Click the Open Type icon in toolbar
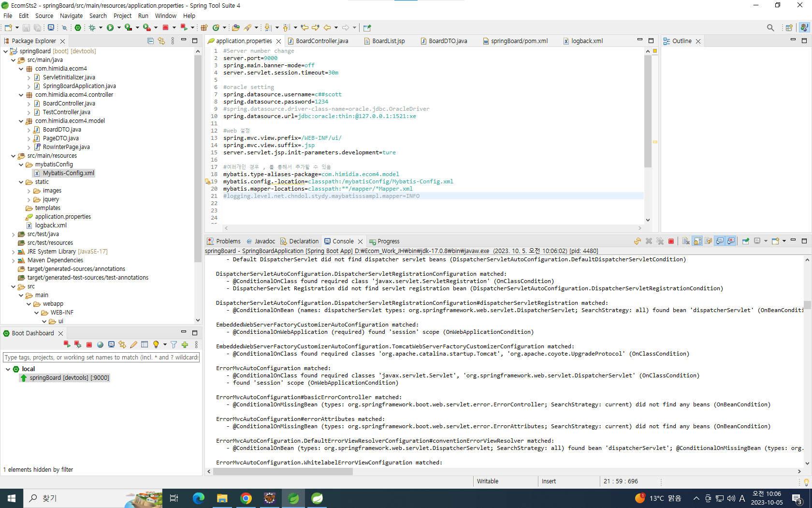This screenshot has height=508, width=812. coord(235,28)
